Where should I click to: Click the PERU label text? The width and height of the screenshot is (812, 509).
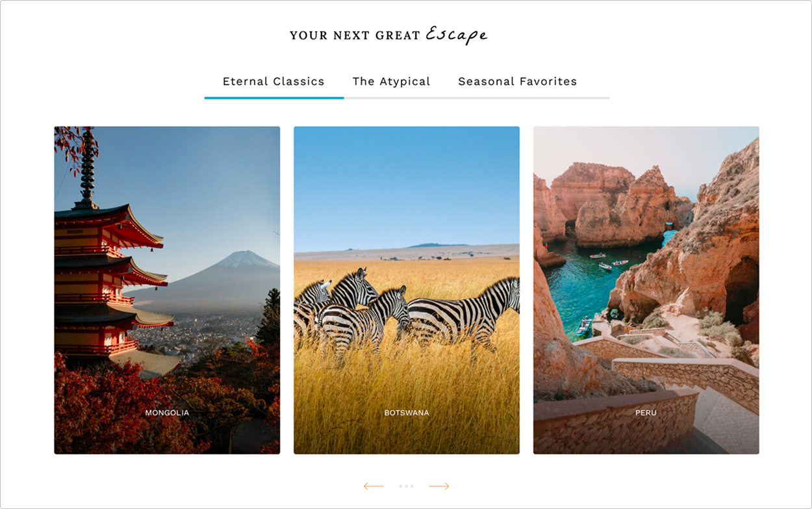646,413
